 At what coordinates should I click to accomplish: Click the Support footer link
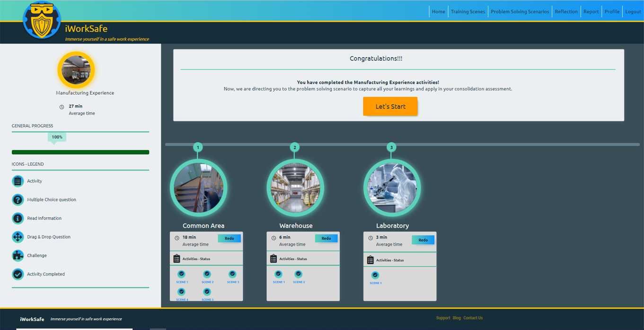click(443, 318)
